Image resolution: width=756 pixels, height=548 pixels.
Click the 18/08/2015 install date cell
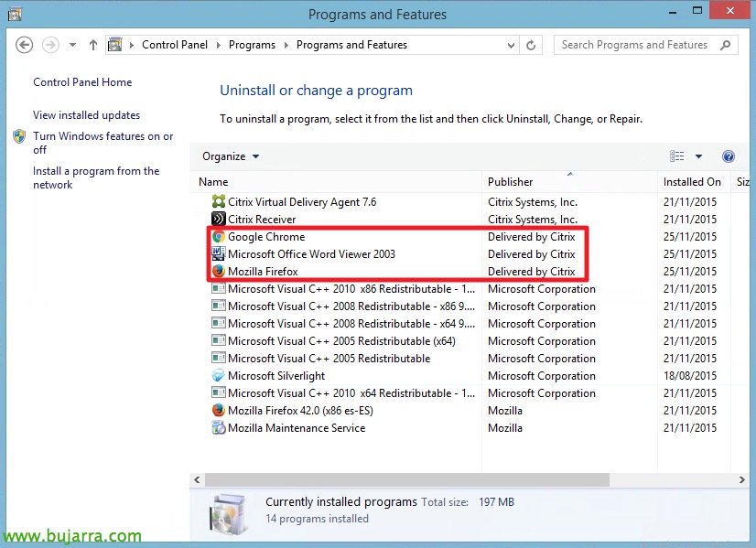coord(690,375)
